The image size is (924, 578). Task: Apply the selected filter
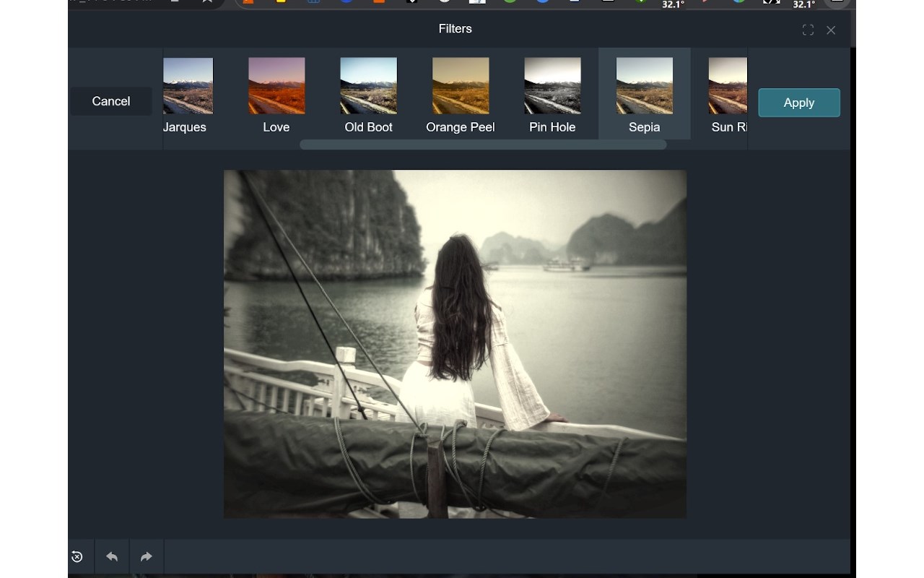coord(799,103)
